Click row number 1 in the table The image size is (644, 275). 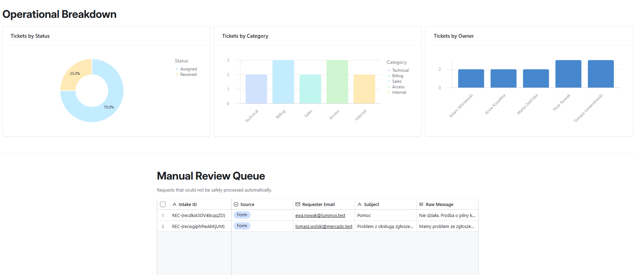[163, 216]
